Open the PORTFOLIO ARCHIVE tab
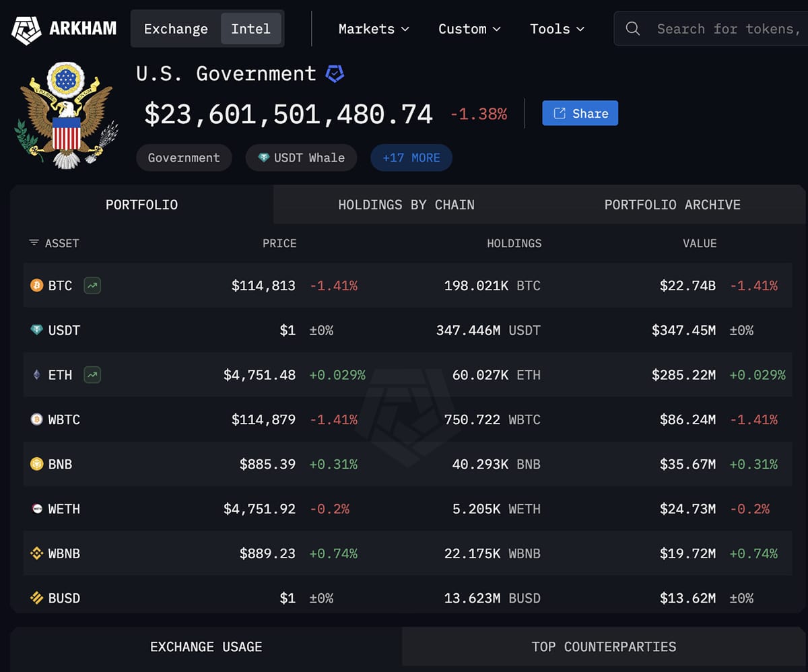This screenshot has height=672, width=808. pos(672,205)
